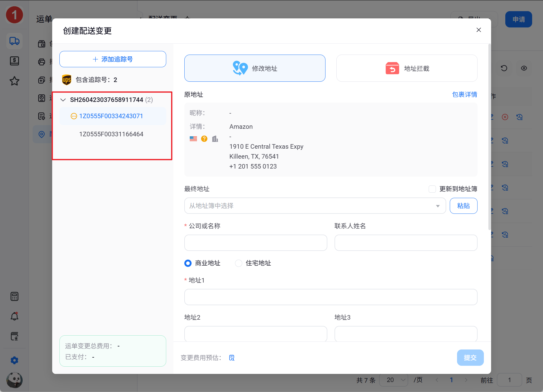Select the 商业地址 radio button
The height and width of the screenshot is (392, 543).
188,263
